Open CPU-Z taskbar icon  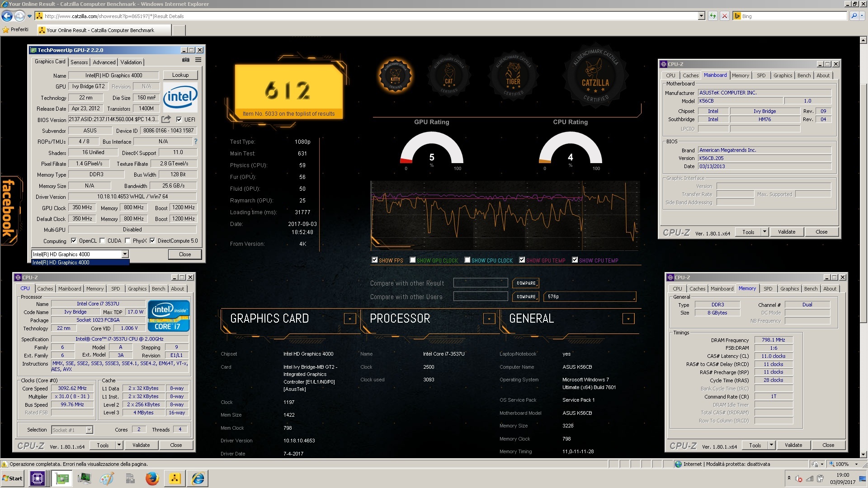[x=38, y=479]
